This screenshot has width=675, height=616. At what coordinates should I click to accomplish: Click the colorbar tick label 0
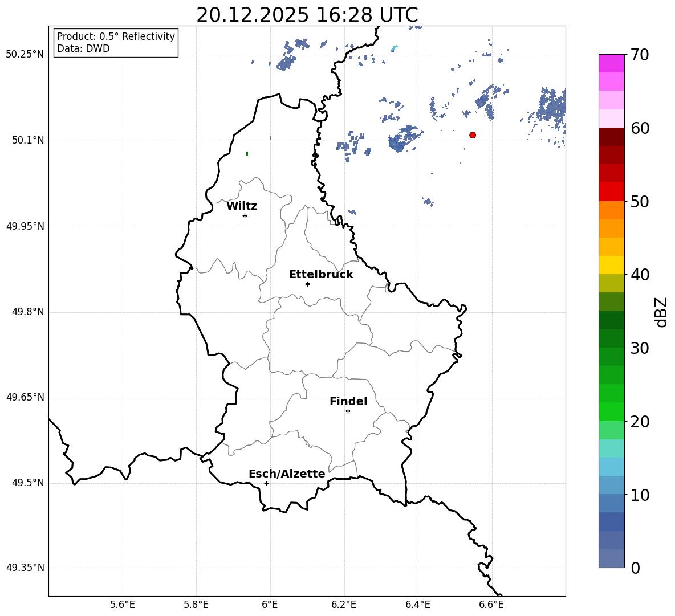tap(635, 568)
